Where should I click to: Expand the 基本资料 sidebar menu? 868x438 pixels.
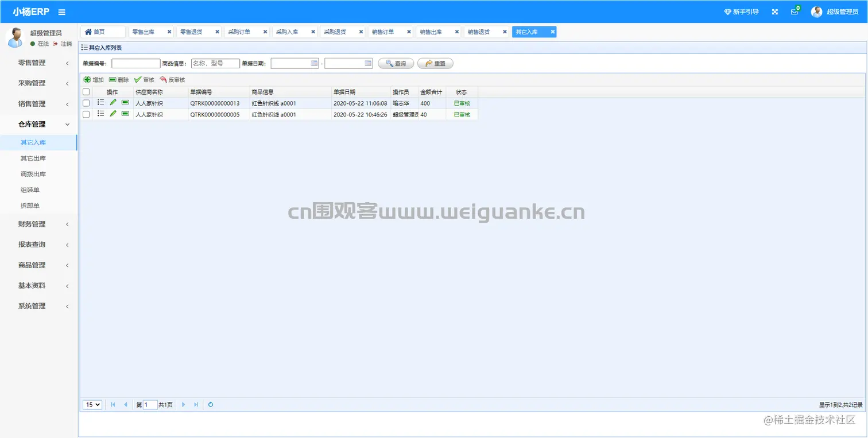[x=38, y=285]
